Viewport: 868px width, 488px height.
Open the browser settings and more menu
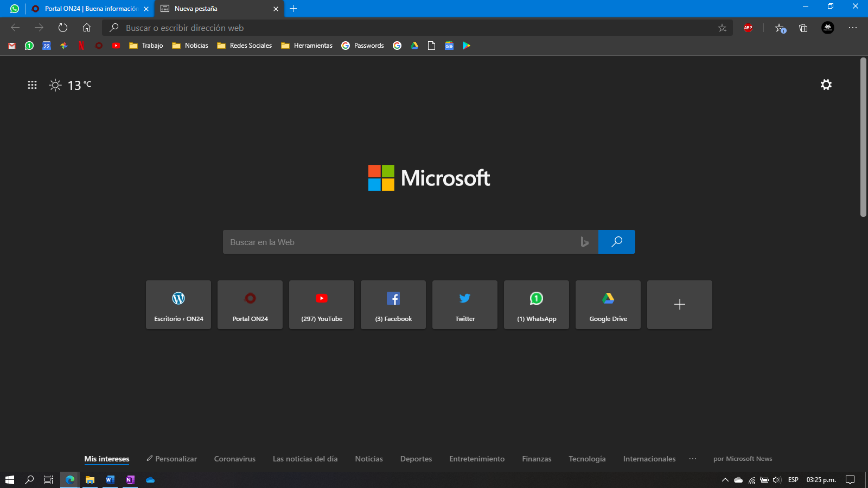click(853, 28)
